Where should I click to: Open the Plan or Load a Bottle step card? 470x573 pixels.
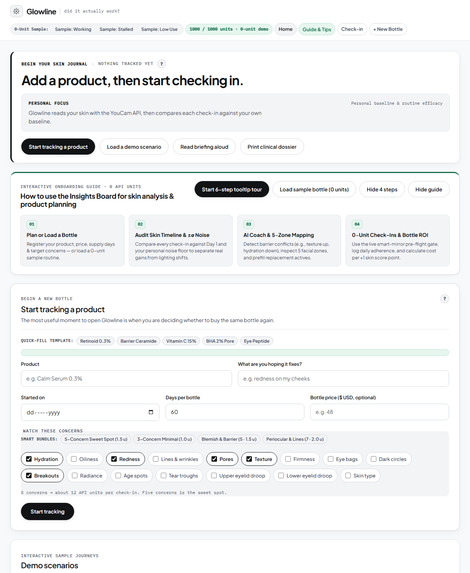(72, 240)
